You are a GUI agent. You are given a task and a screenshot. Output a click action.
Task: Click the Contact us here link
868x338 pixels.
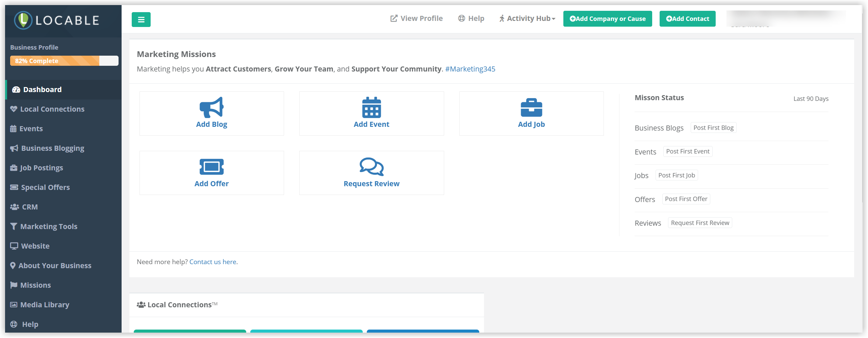point(213,262)
